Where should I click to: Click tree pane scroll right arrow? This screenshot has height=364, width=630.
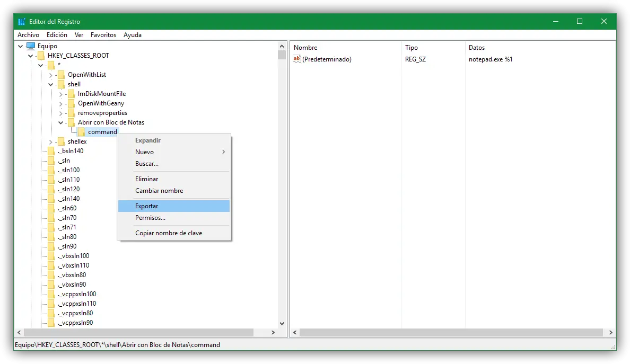(x=273, y=333)
